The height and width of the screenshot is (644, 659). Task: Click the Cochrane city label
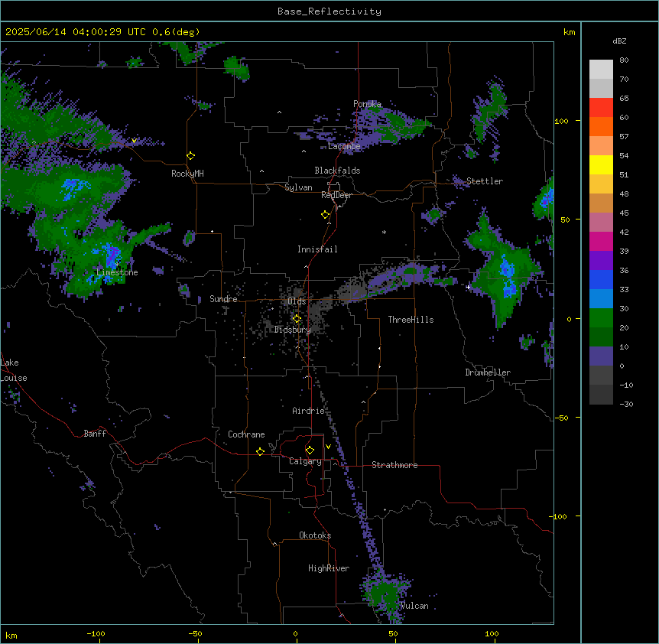pos(246,434)
